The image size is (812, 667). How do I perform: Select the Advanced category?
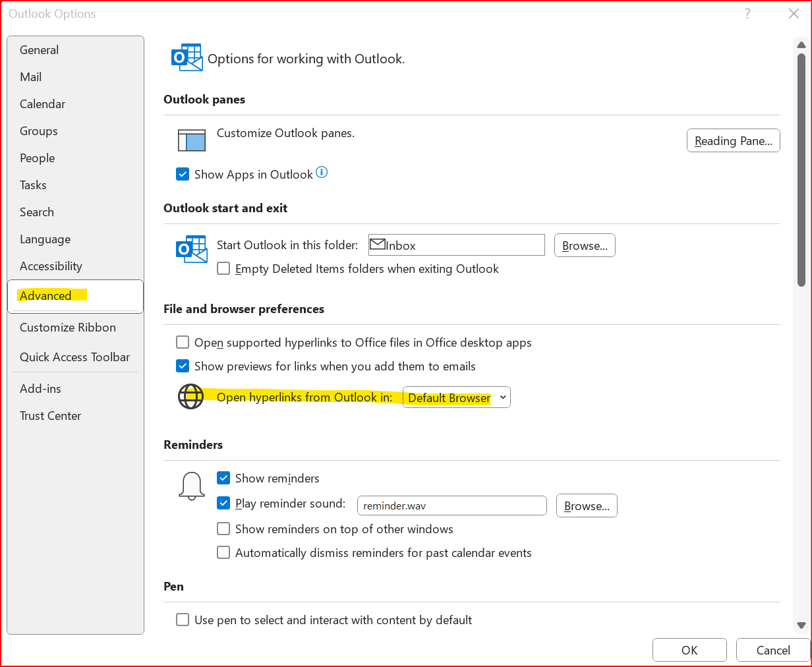click(75, 296)
